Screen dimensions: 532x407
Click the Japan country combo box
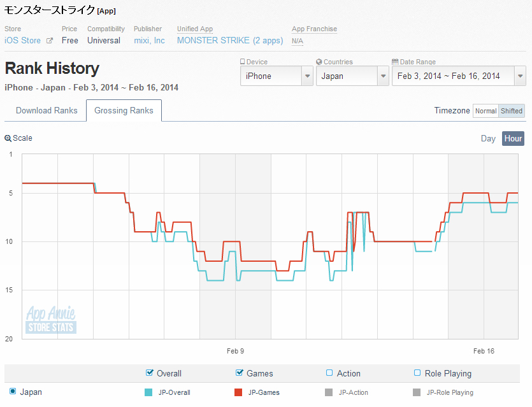point(352,76)
